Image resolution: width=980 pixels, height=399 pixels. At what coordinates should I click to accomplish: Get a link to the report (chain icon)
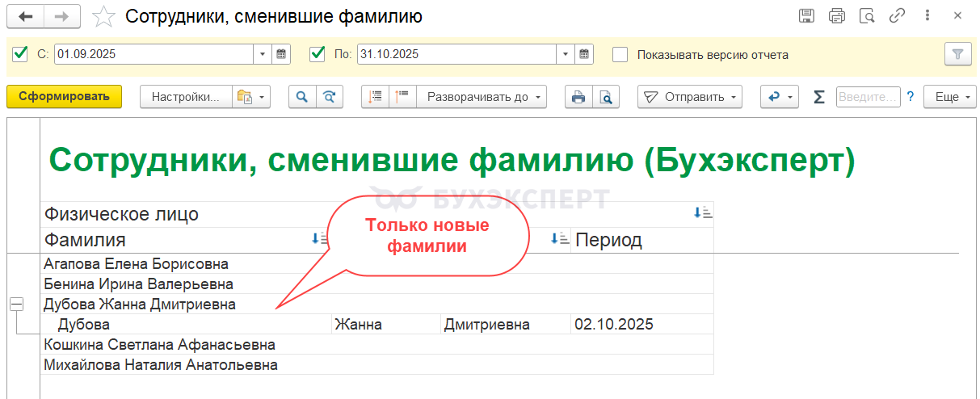click(897, 15)
